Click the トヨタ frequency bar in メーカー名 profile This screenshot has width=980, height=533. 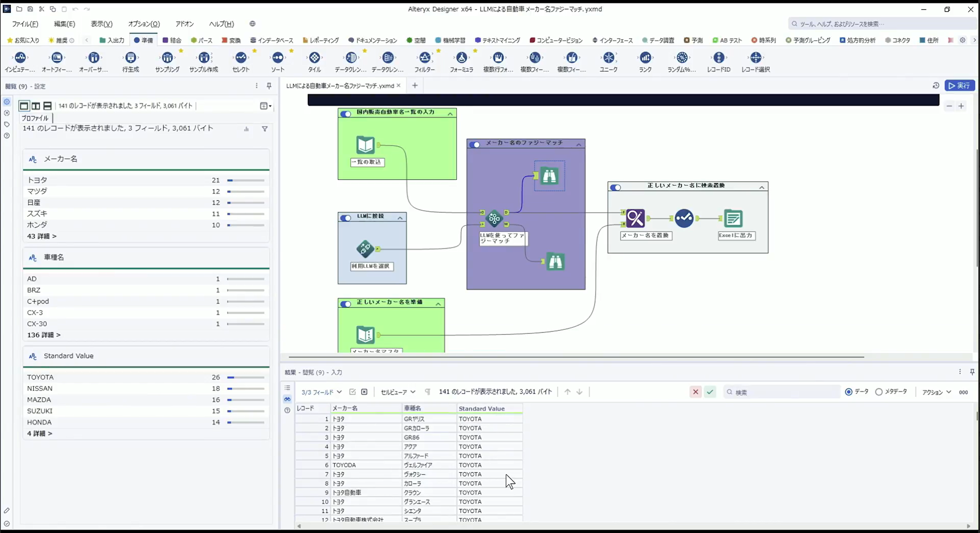(x=245, y=180)
